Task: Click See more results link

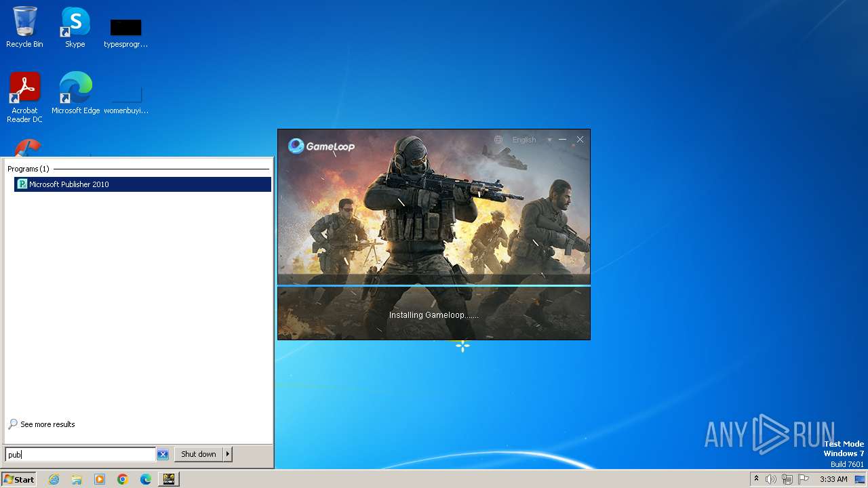Action: click(x=41, y=424)
